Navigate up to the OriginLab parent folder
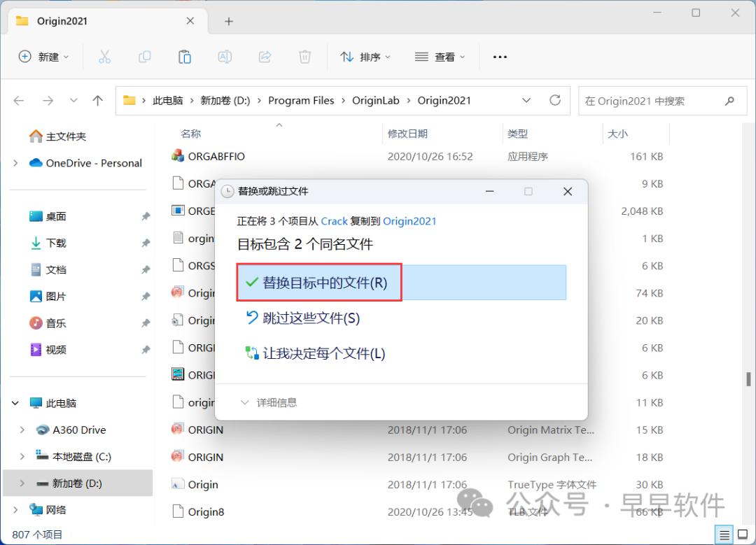The height and width of the screenshot is (545, 756). click(97, 100)
